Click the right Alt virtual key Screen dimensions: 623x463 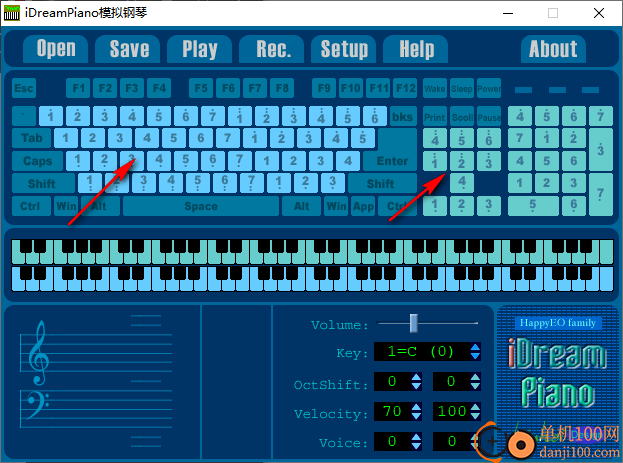click(x=301, y=206)
